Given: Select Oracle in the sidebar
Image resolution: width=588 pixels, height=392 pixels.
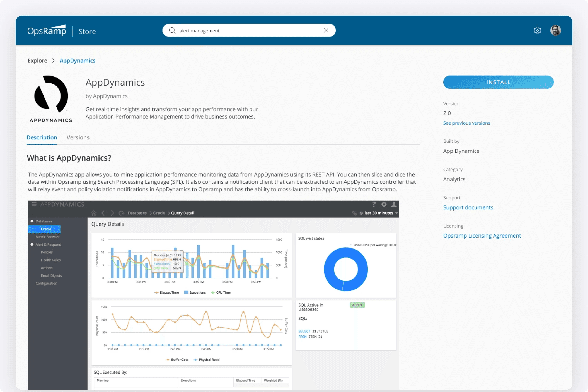Looking at the screenshot, I should click(44, 229).
